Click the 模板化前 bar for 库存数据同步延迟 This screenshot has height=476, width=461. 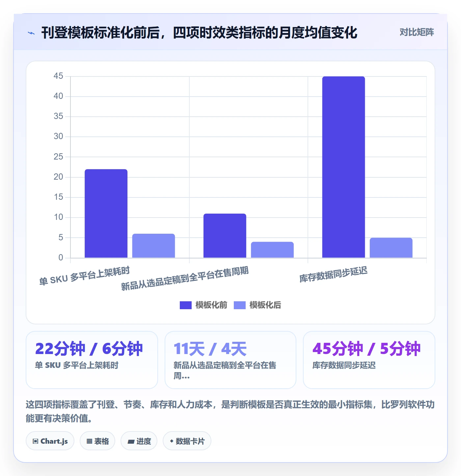coord(343,167)
